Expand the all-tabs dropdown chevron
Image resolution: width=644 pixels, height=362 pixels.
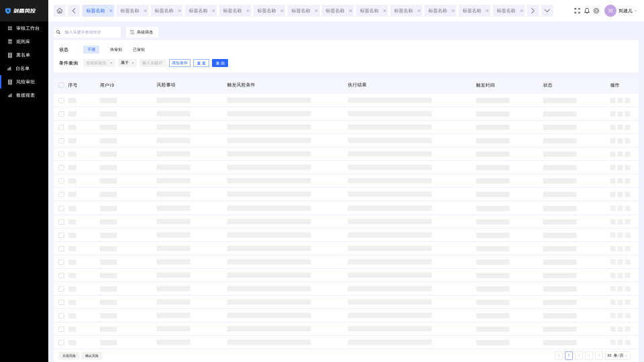click(547, 11)
